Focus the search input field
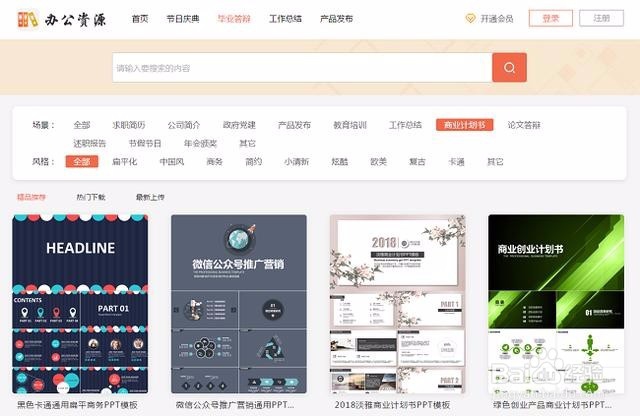640x416 pixels. pos(302,68)
